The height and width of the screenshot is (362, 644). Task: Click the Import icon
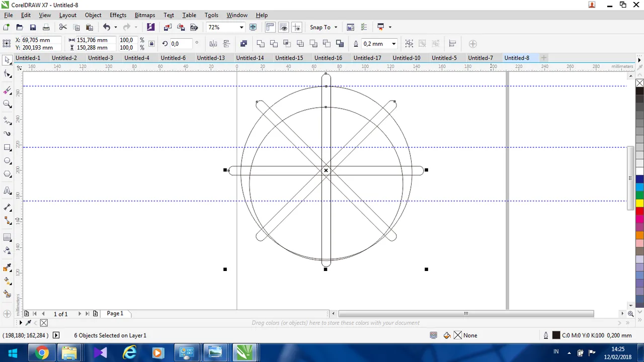(x=168, y=27)
